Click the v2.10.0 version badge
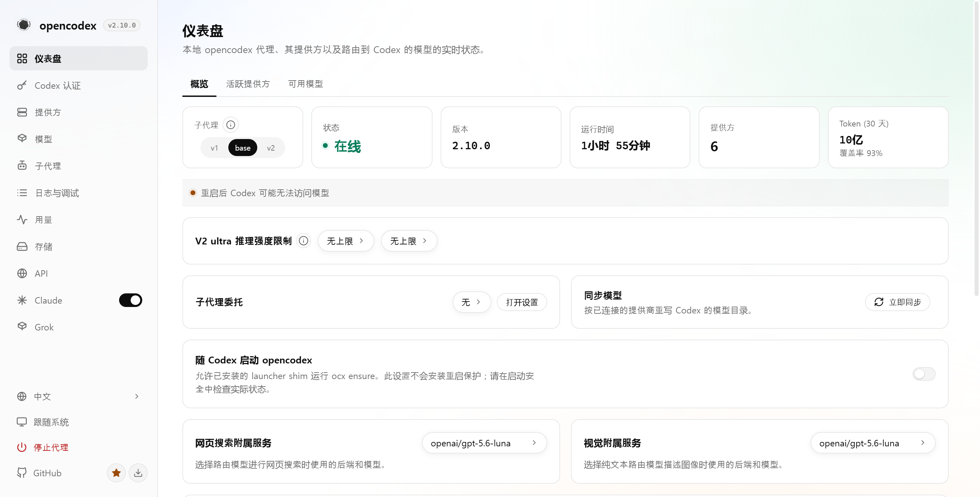 point(122,25)
